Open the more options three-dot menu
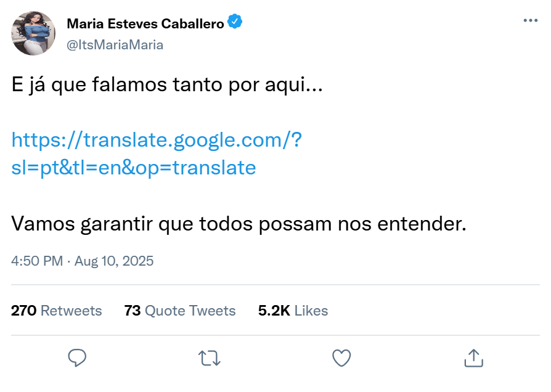Image resolution: width=551 pixels, height=392 pixels. tap(530, 20)
